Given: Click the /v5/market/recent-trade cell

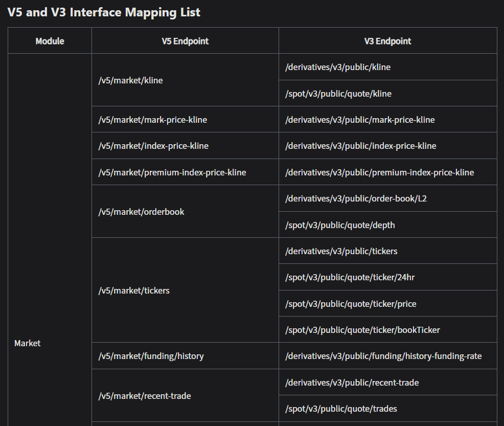Looking at the screenshot, I should (144, 396).
